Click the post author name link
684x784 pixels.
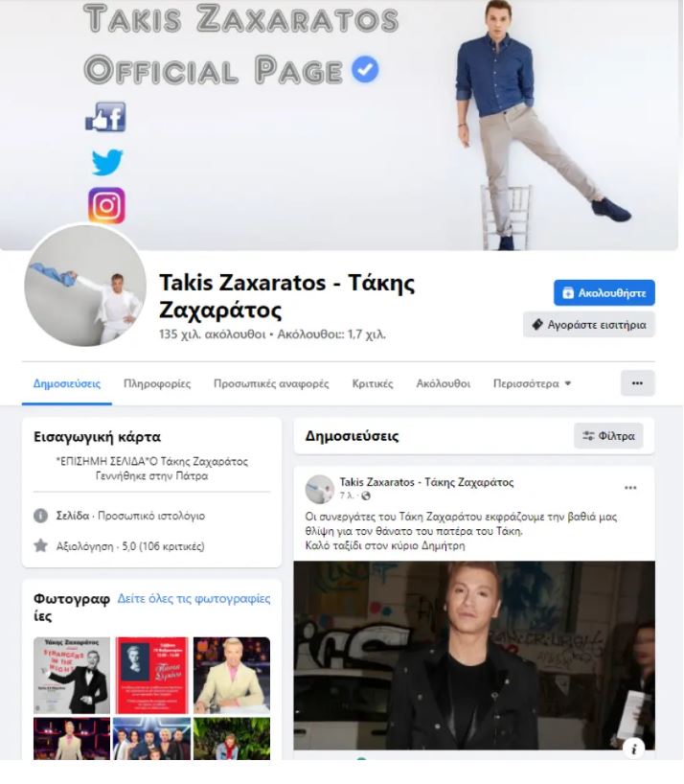[x=426, y=482]
